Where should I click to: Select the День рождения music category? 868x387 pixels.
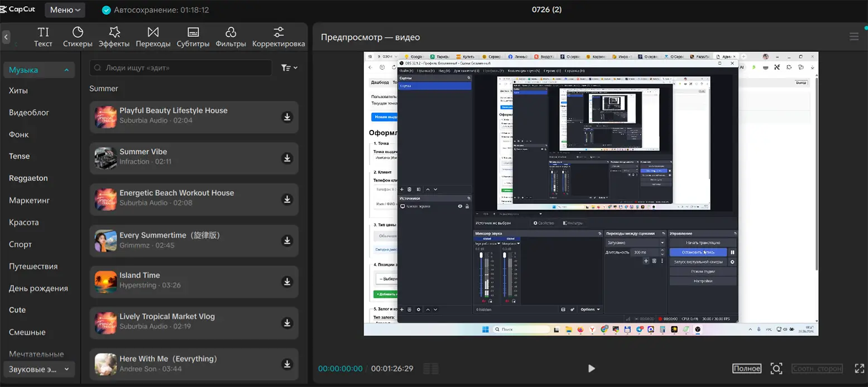pyautogui.click(x=39, y=288)
